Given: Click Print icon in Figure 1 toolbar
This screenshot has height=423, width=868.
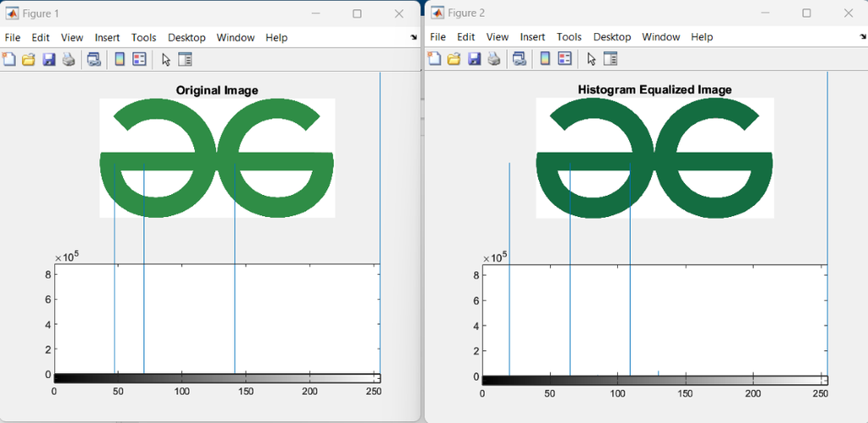Looking at the screenshot, I should click(x=68, y=59).
